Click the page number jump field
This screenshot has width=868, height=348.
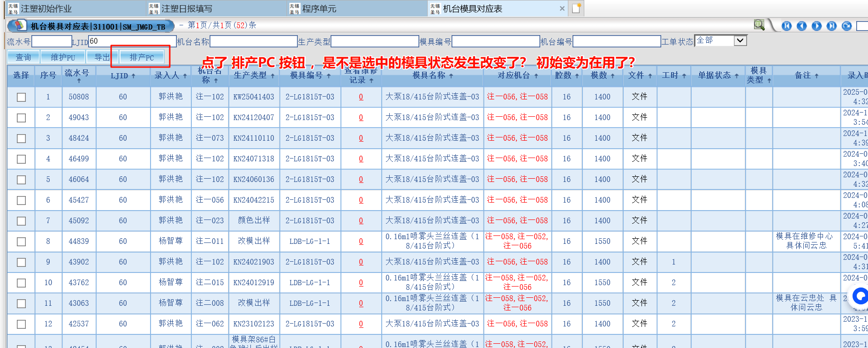coord(862,26)
